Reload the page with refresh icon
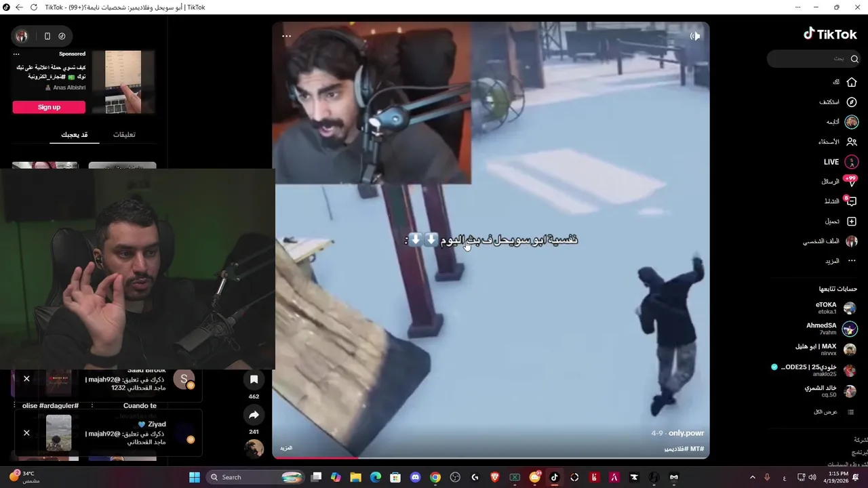 34,7
